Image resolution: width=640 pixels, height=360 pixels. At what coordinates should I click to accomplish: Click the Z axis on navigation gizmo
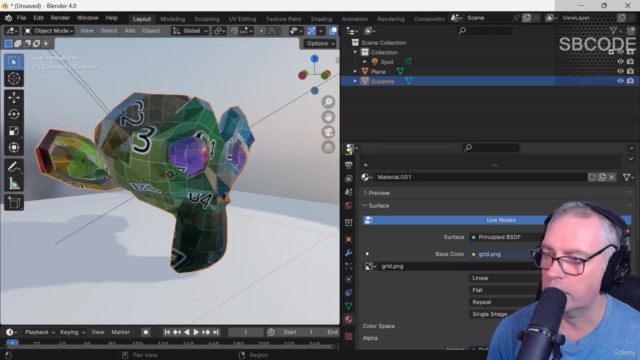pos(314,59)
